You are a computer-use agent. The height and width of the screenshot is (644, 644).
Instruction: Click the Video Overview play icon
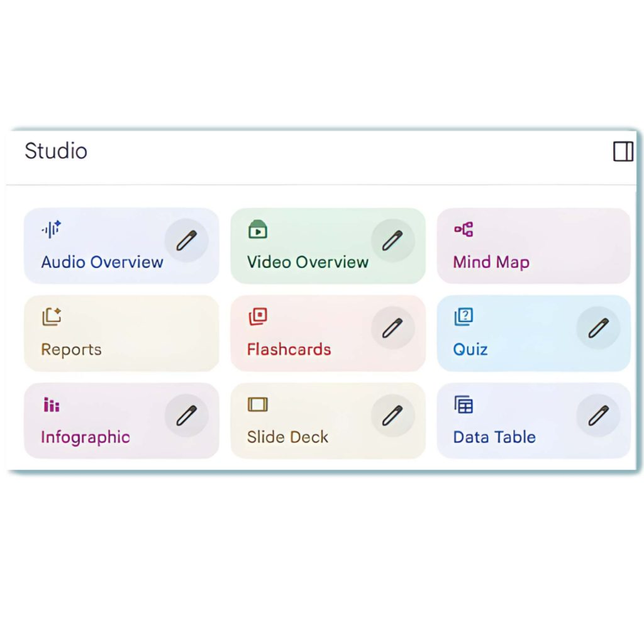pos(257,230)
